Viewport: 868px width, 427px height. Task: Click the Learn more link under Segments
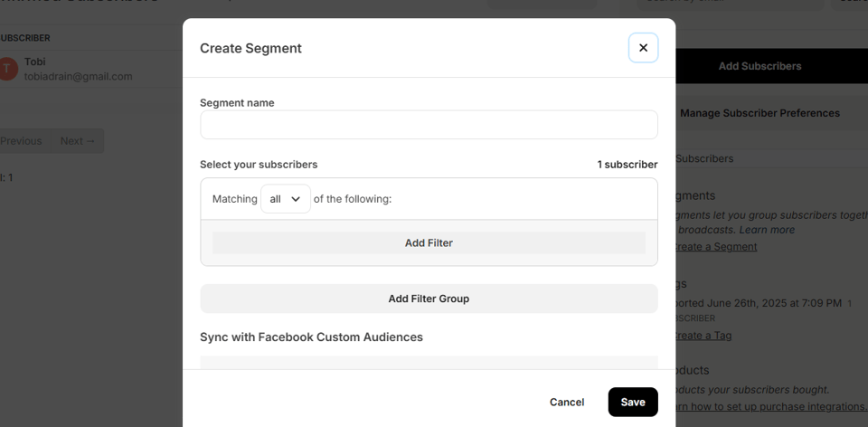[x=767, y=229]
